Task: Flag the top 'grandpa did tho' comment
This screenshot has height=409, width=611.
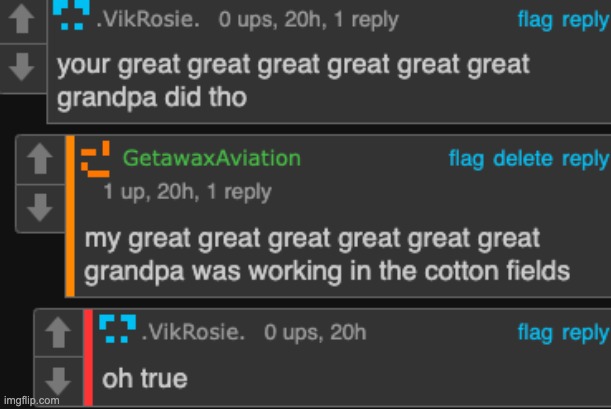Action: (535, 19)
